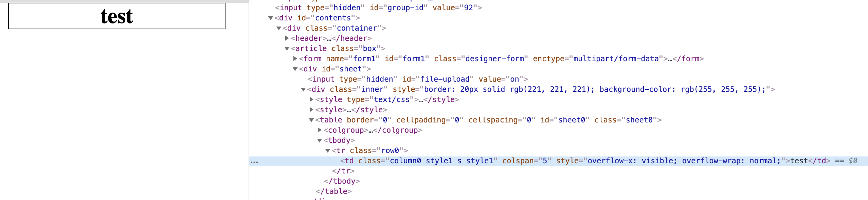
Task: Collapse the div class="container" node
Action: point(279,28)
